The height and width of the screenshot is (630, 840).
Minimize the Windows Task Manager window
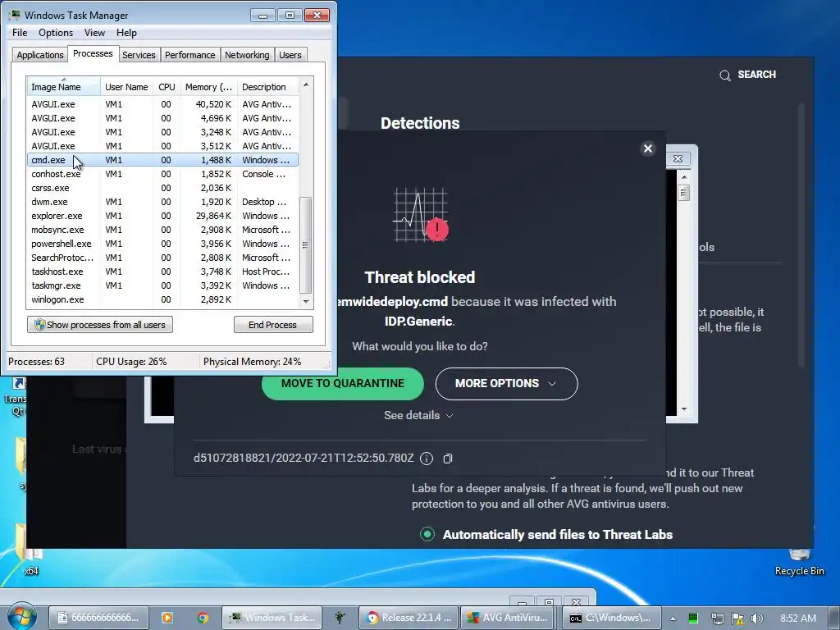point(262,16)
